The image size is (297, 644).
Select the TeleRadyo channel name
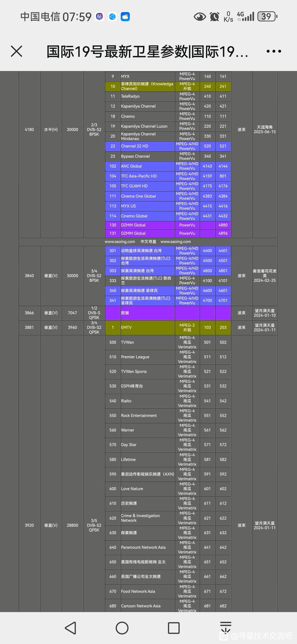coord(130,96)
